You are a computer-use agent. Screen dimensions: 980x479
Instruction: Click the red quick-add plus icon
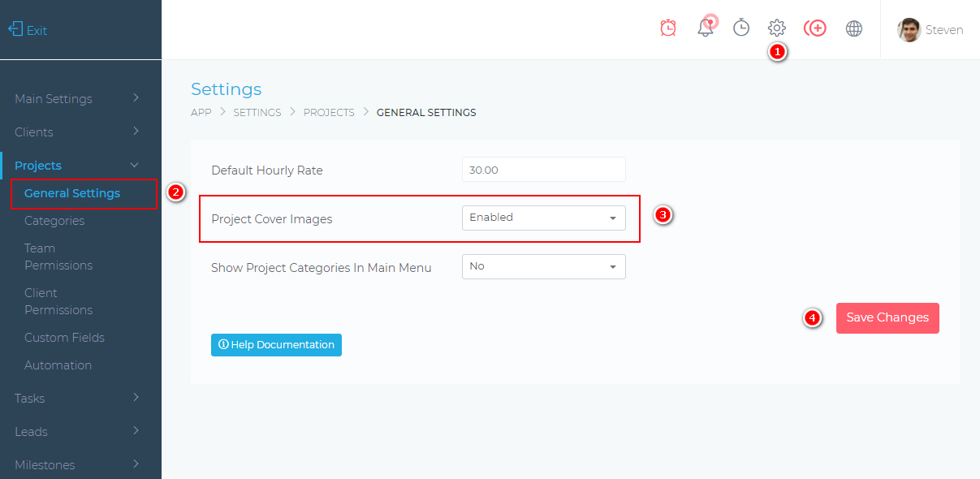[x=814, y=28]
